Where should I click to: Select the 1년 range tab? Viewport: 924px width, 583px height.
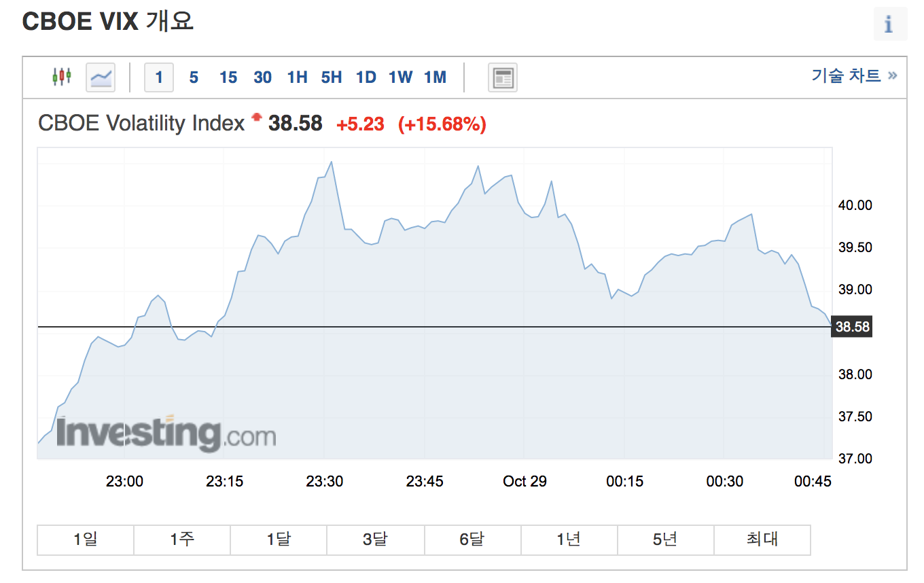coord(569,540)
